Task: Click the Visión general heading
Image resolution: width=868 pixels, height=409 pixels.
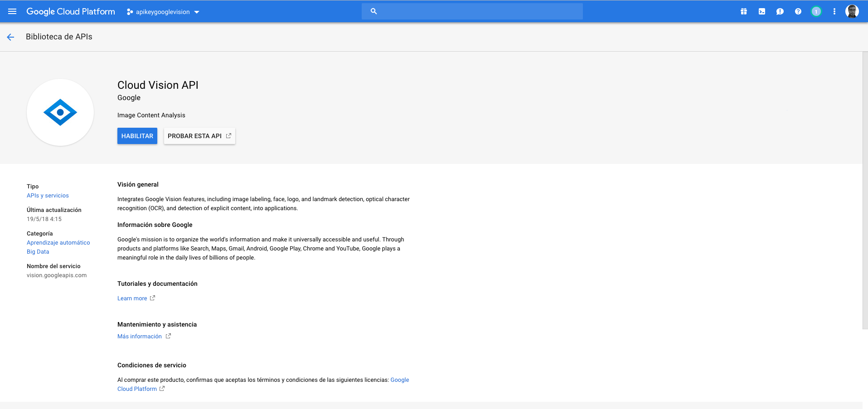Action: [x=138, y=184]
